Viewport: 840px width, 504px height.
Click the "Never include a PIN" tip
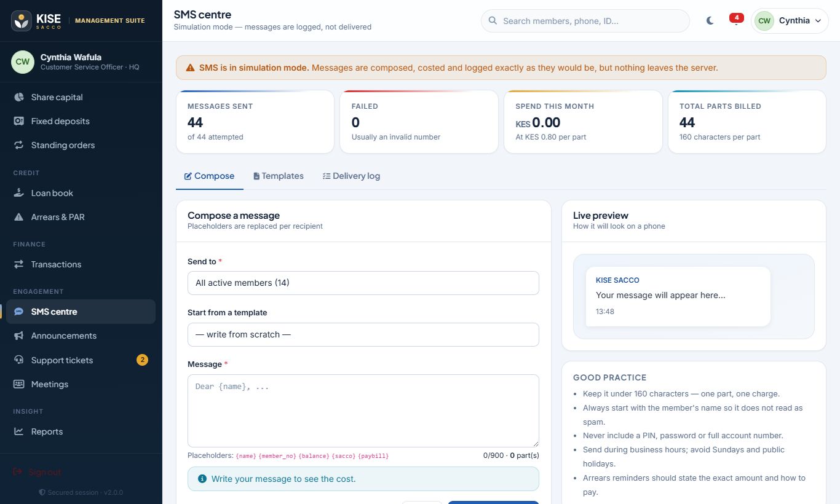(683, 436)
